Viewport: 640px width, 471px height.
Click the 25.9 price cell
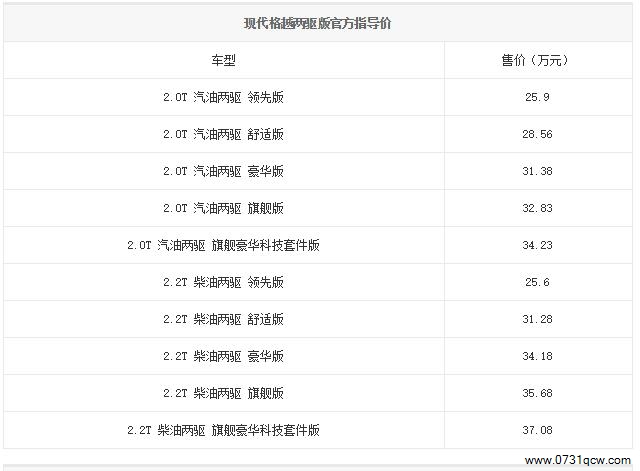click(x=537, y=97)
